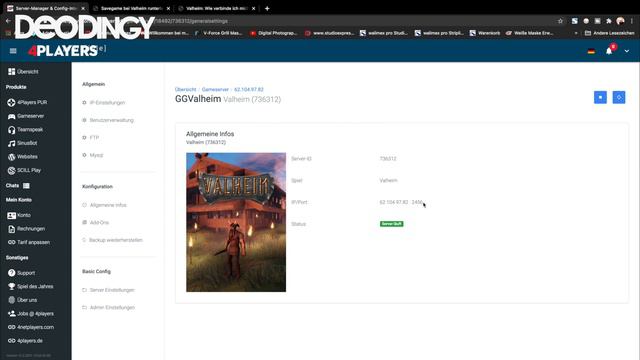Click the stop server button
Screen dimensions: 640x360
[x=600, y=97]
